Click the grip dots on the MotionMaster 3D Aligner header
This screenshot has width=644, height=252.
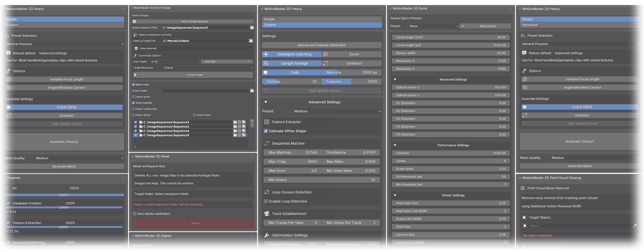pos(253,236)
